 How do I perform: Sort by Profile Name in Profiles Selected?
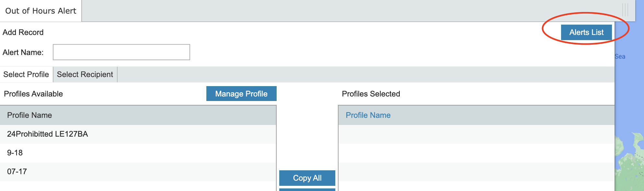(368, 115)
